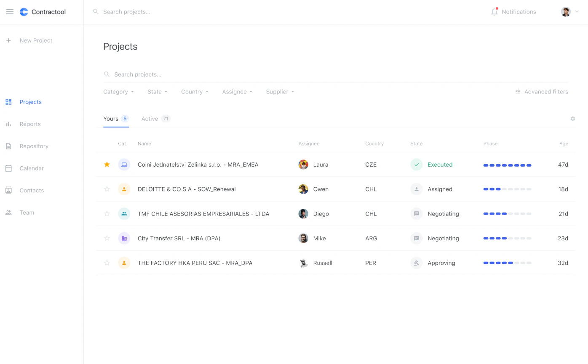Create a New Project

pos(35,40)
